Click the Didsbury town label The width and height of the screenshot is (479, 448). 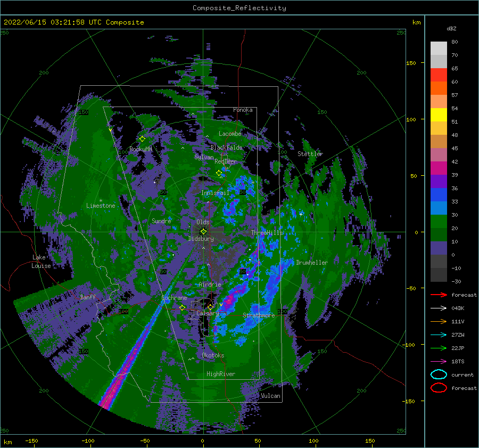coord(201,239)
